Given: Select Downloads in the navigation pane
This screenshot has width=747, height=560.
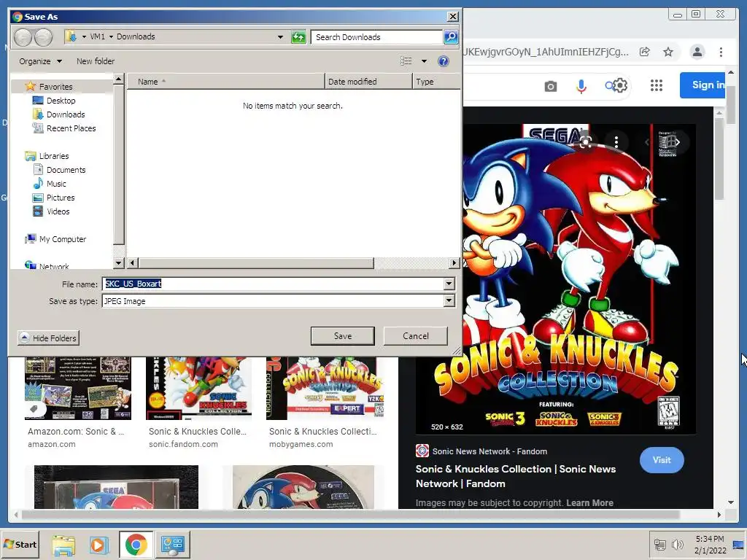Looking at the screenshot, I should [x=65, y=114].
